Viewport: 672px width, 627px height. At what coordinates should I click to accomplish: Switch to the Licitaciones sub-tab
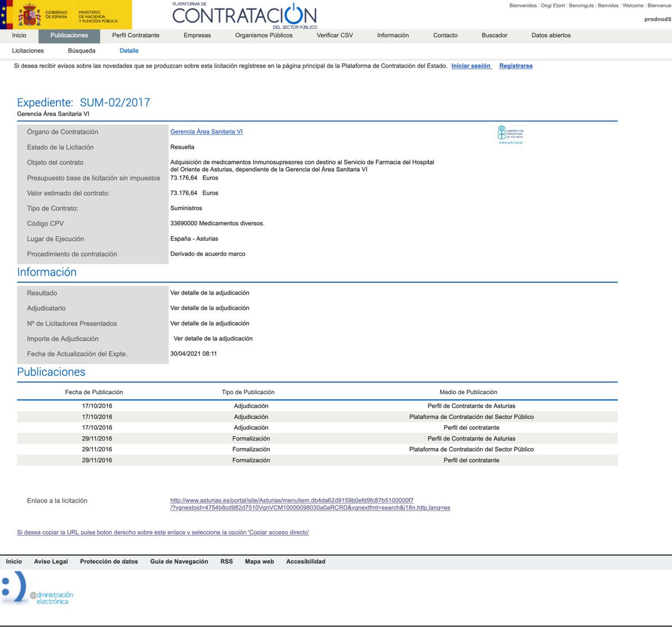28,50
